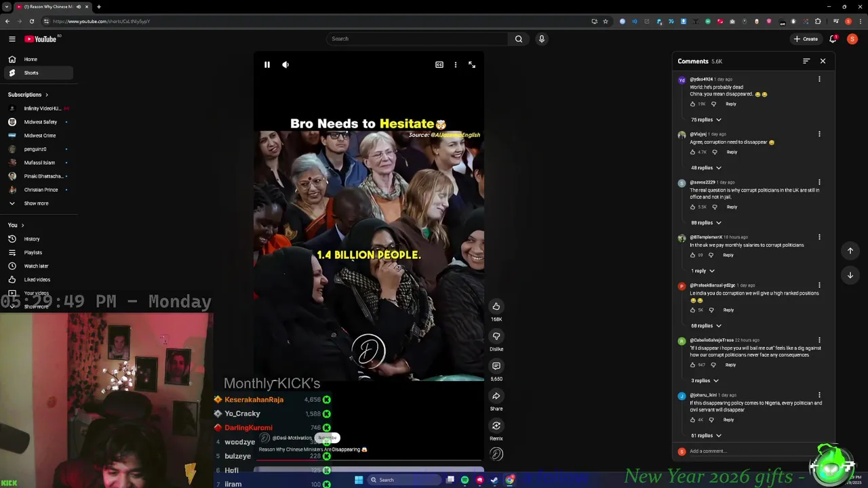Image resolution: width=868 pixels, height=488 pixels.
Task: Open the comments button showing 5,650
Action: [x=496, y=366]
